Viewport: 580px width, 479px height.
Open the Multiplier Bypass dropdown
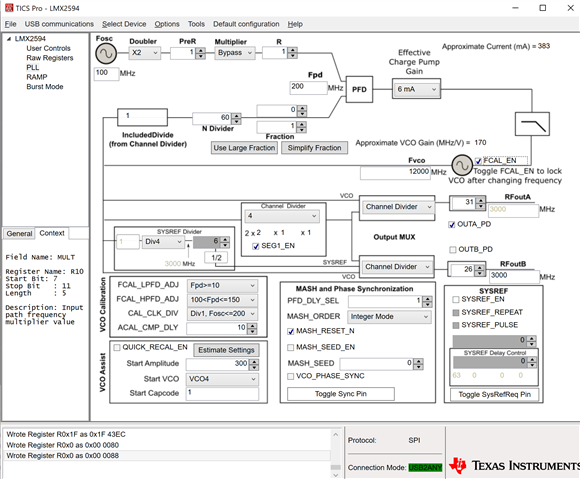(235, 53)
